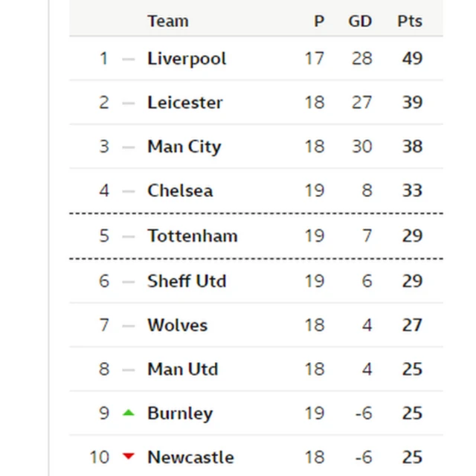Click the no-change dash icon beside Chelsea

pyautogui.click(x=129, y=191)
